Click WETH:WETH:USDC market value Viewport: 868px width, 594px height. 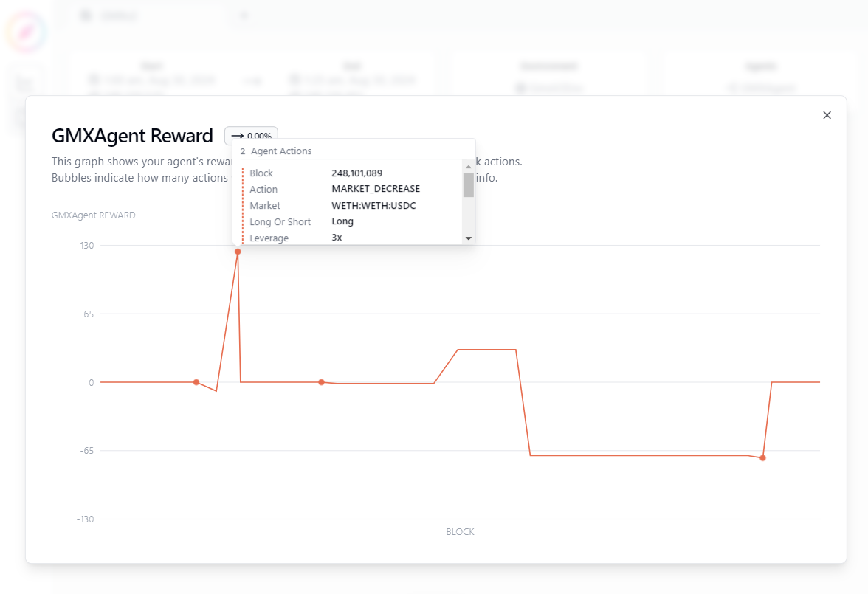pos(373,205)
